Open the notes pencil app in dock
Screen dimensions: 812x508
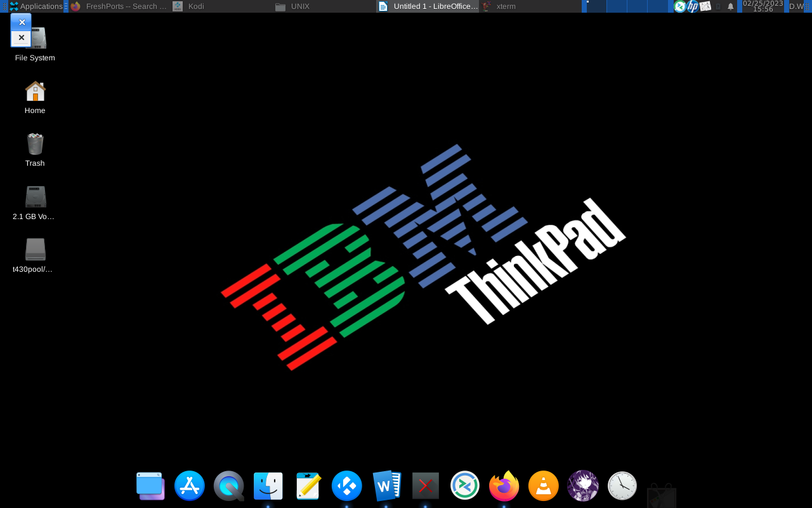(x=308, y=486)
